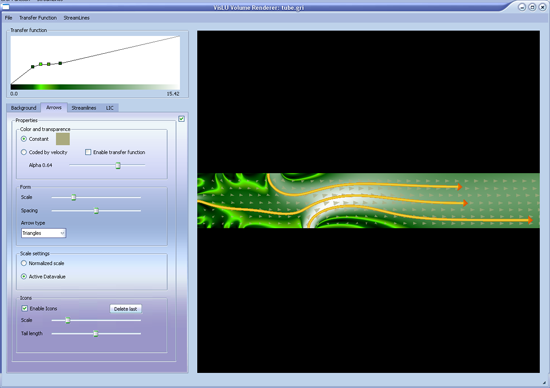Select Coded by velocity radio button
The height and width of the screenshot is (388, 550).
[24, 152]
